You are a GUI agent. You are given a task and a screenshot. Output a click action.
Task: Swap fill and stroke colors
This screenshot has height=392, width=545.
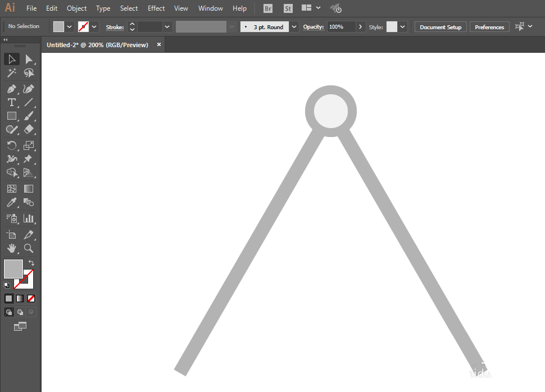[31, 263]
